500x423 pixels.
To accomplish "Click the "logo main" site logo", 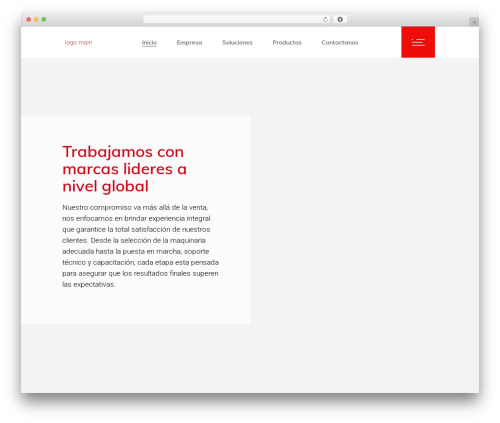I will (x=78, y=42).
